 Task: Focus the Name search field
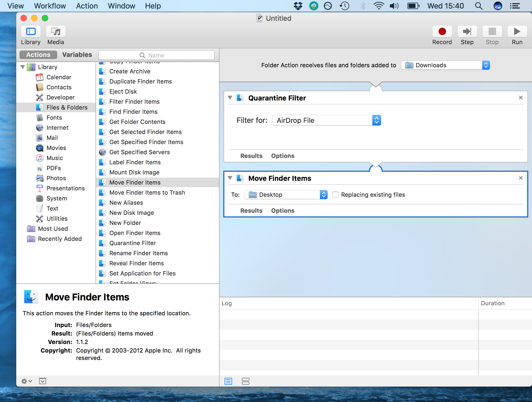click(156, 55)
